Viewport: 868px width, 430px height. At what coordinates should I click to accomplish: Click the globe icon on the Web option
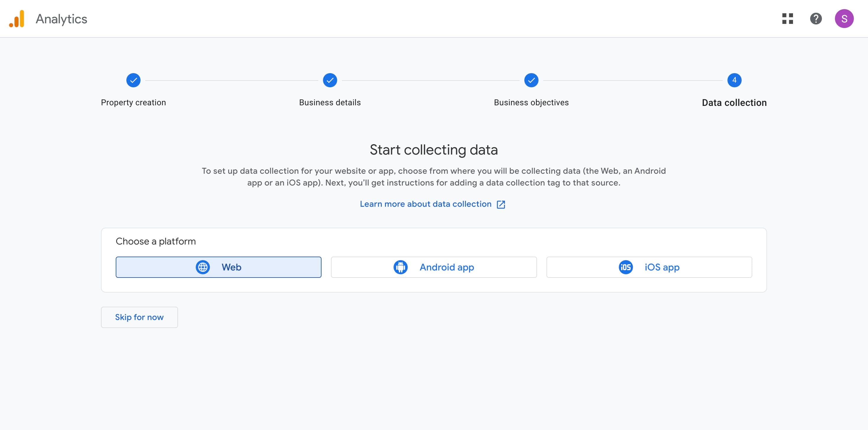pos(203,267)
